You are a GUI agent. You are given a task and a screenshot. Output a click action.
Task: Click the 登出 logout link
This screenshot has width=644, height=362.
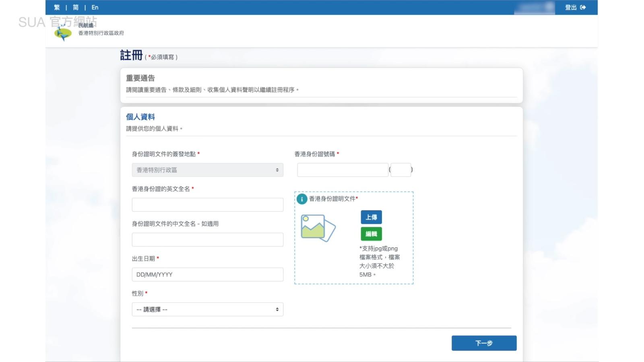[x=570, y=8]
